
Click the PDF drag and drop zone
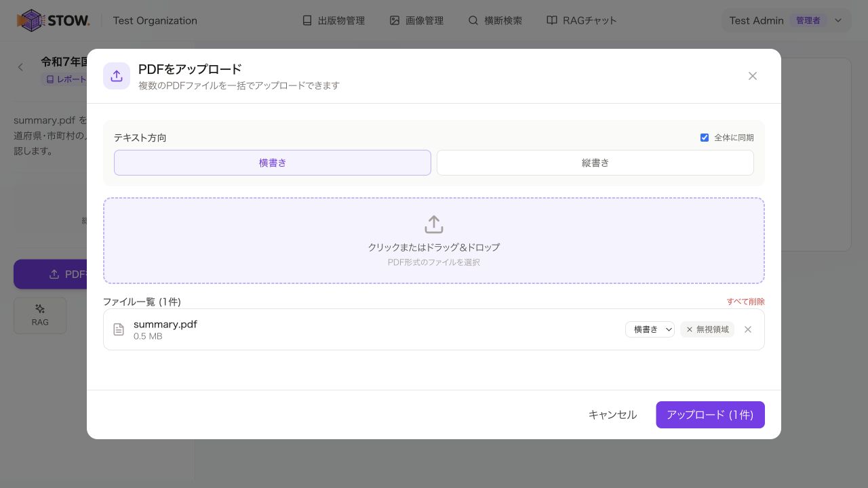point(434,241)
